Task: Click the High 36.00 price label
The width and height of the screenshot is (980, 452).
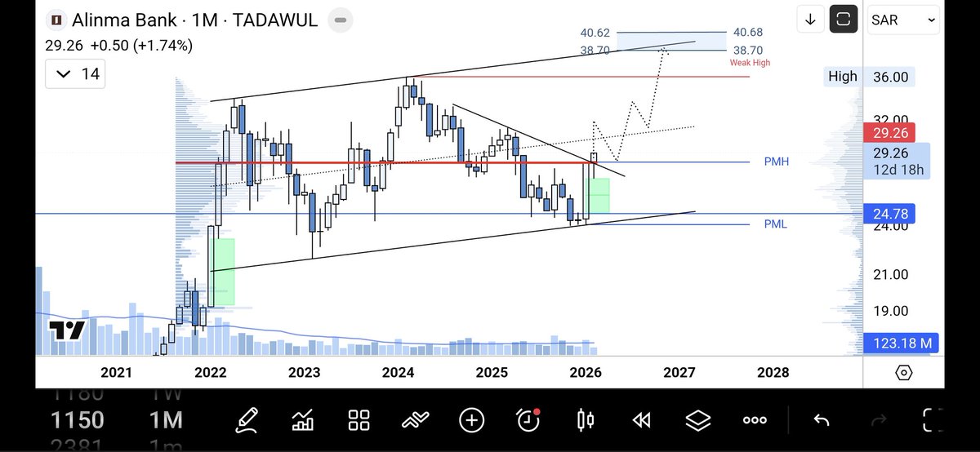Action: (x=869, y=77)
